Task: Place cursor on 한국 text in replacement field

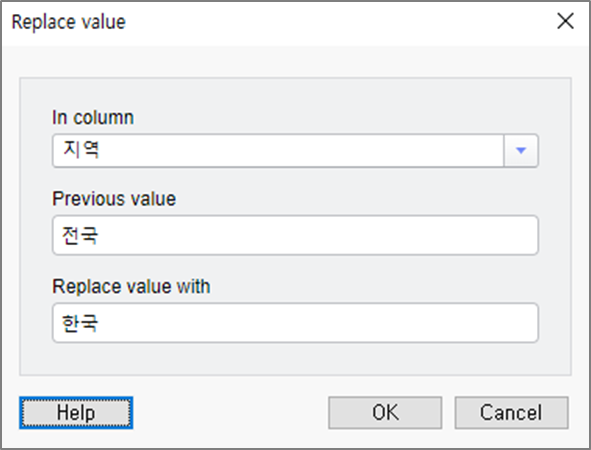Action: [x=80, y=323]
